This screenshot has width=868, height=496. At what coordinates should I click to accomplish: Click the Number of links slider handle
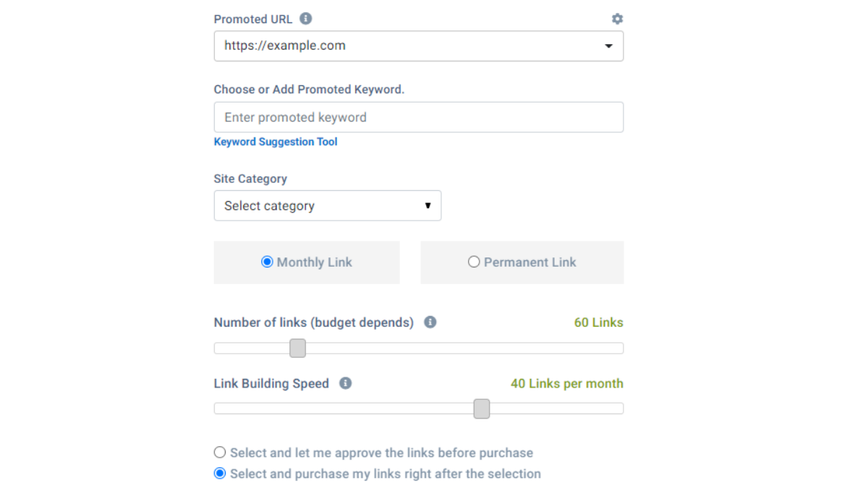point(297,349)
